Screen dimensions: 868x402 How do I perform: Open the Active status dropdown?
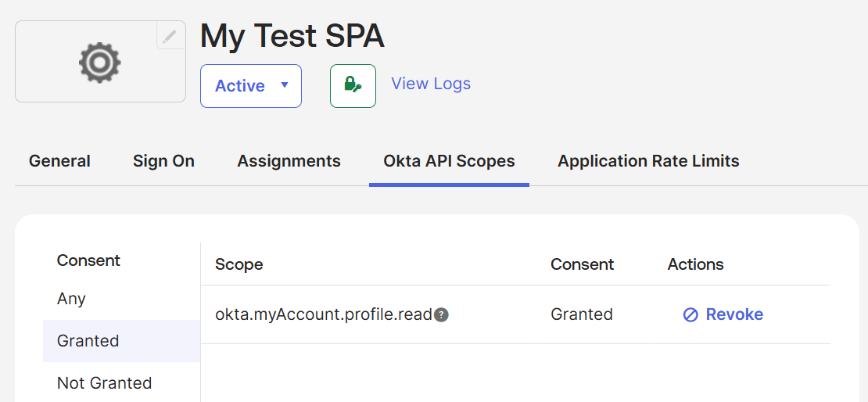251,86
